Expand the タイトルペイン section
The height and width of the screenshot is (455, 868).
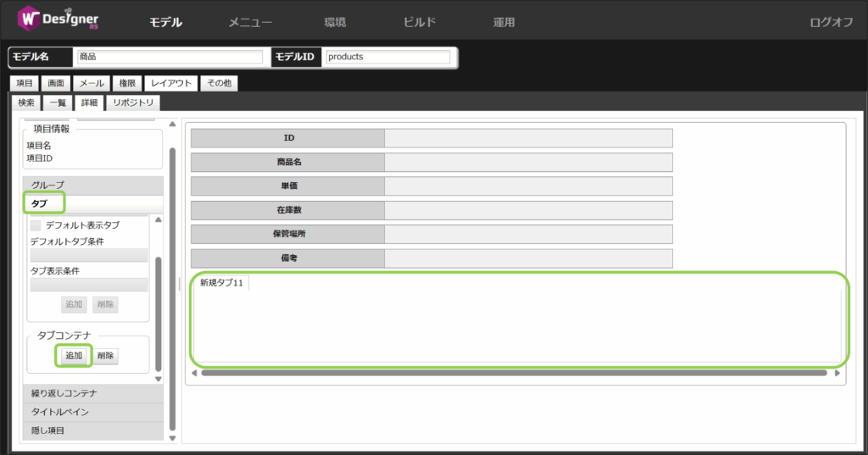(93, 412)
